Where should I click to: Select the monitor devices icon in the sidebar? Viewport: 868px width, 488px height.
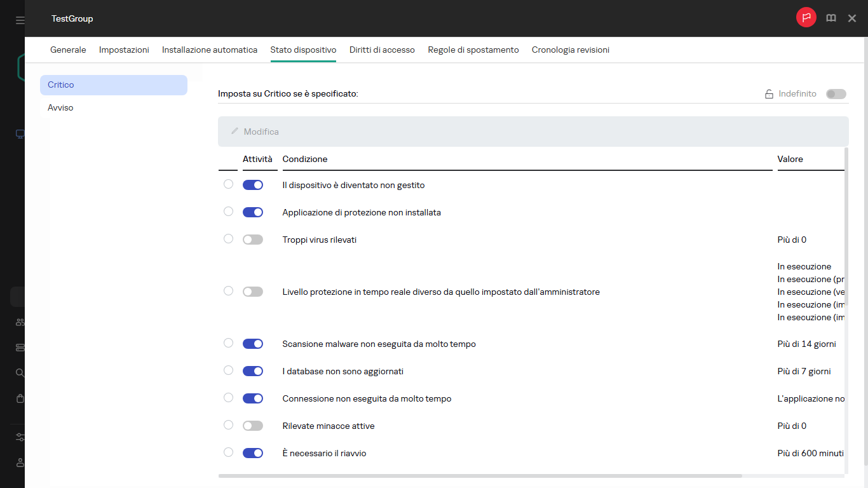click(19, 134)
